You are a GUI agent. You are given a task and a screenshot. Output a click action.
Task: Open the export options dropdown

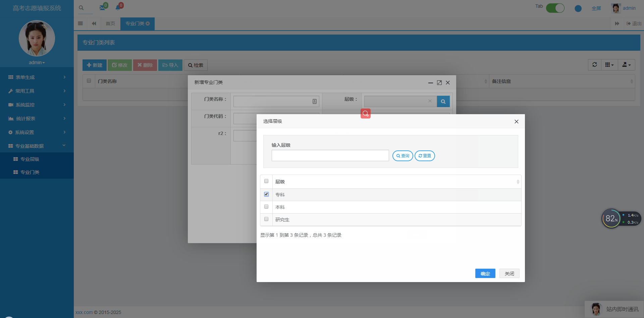626,64
